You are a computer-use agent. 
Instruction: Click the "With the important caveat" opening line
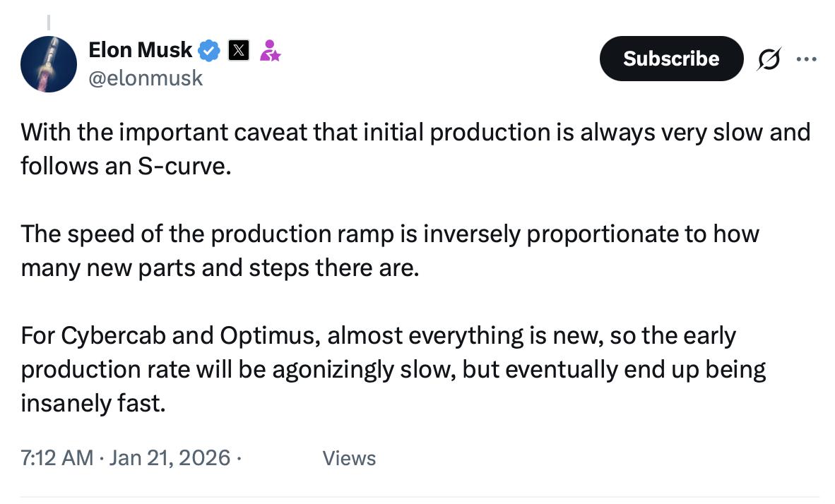coord(177,133)
